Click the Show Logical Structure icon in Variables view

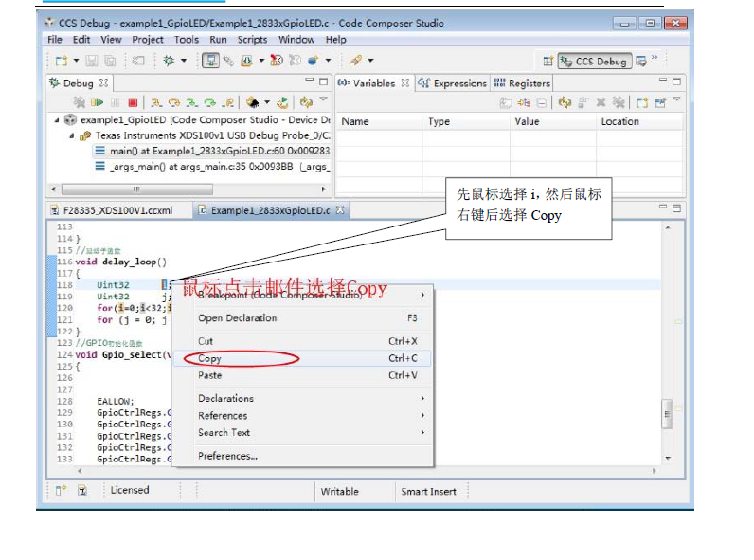tap(524, 102)
